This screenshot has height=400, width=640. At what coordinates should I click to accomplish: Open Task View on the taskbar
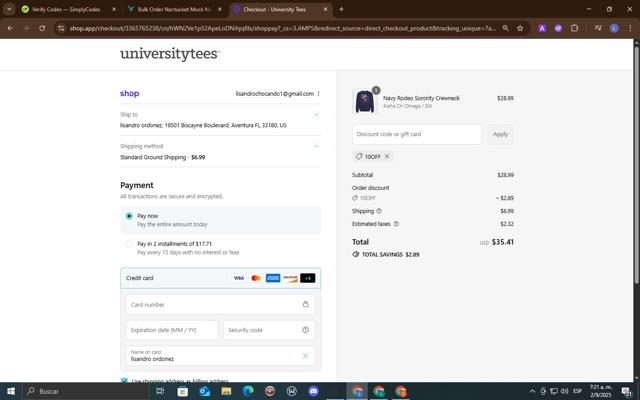pyautogui.click(x=160, y=391)
